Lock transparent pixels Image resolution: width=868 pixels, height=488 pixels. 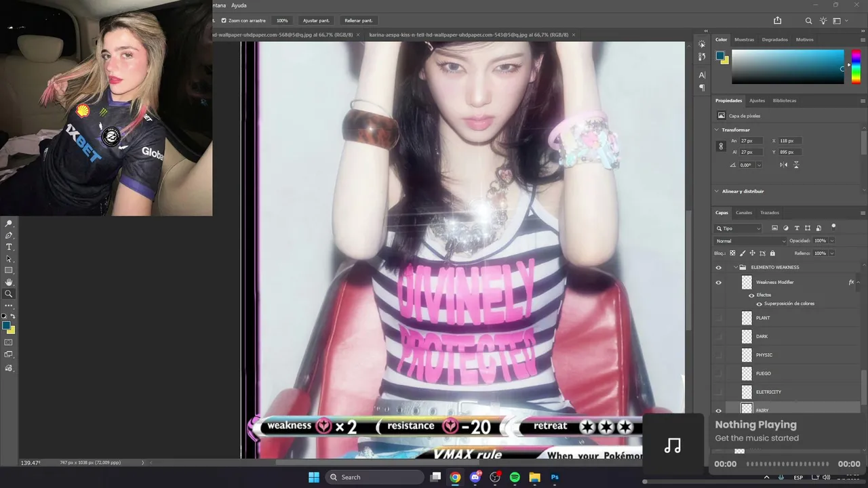(x=732, y=253)
